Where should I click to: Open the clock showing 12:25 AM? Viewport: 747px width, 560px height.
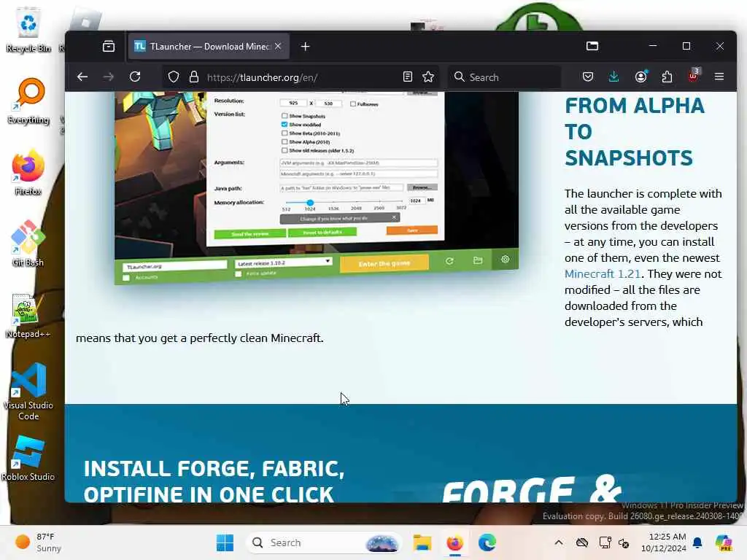point(663,542)
